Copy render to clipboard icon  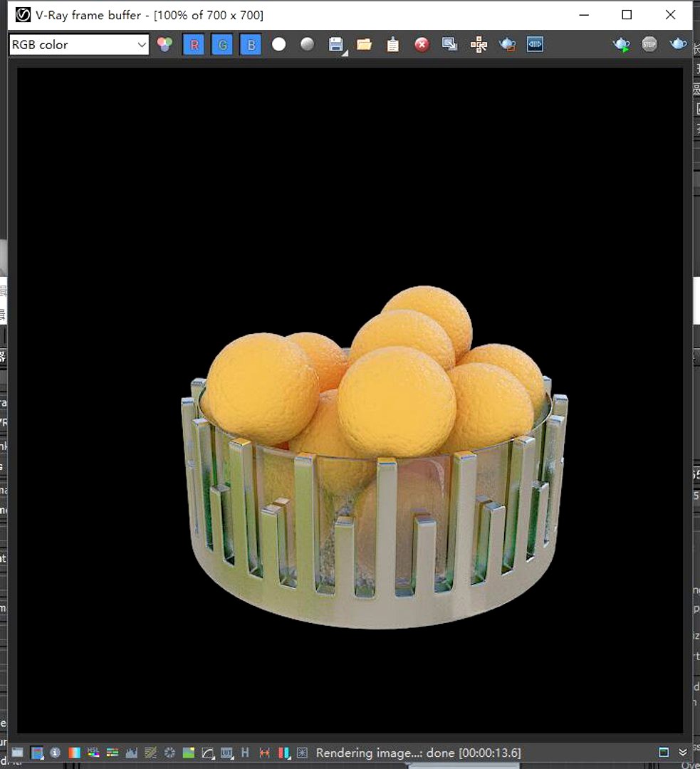[393, 45]
